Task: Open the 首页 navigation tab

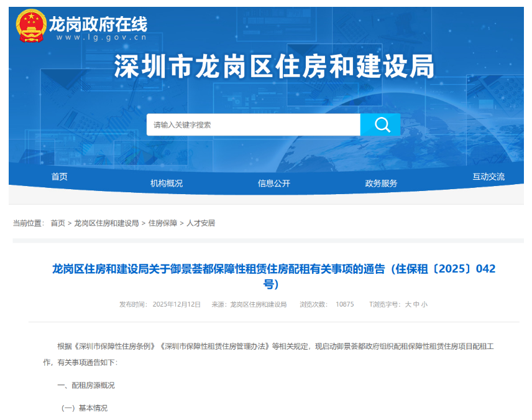Action: 60,177
